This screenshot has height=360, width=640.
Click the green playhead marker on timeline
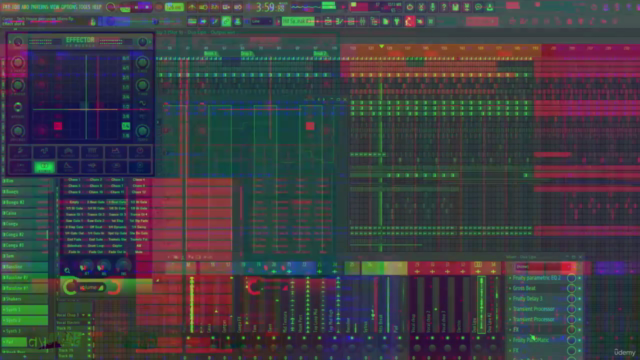(381, 47)
